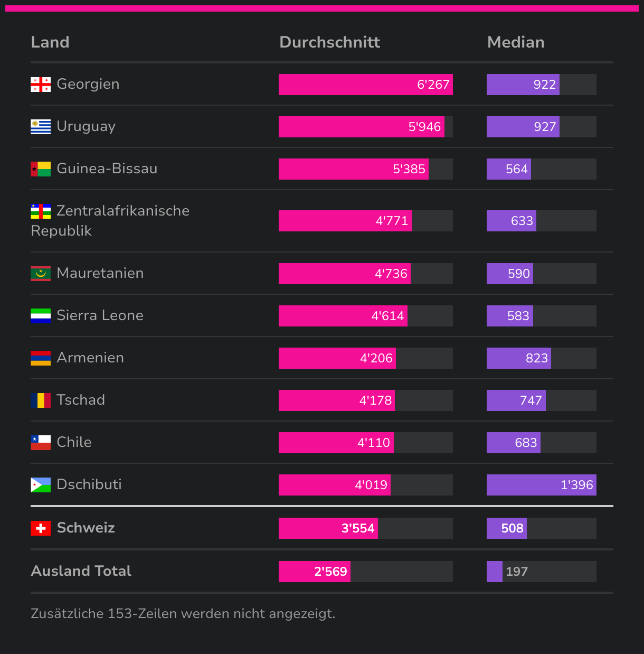Click the Land column header
Image resolution: width=644 pixels, height=654 pixels.
(x=50, y=42)
